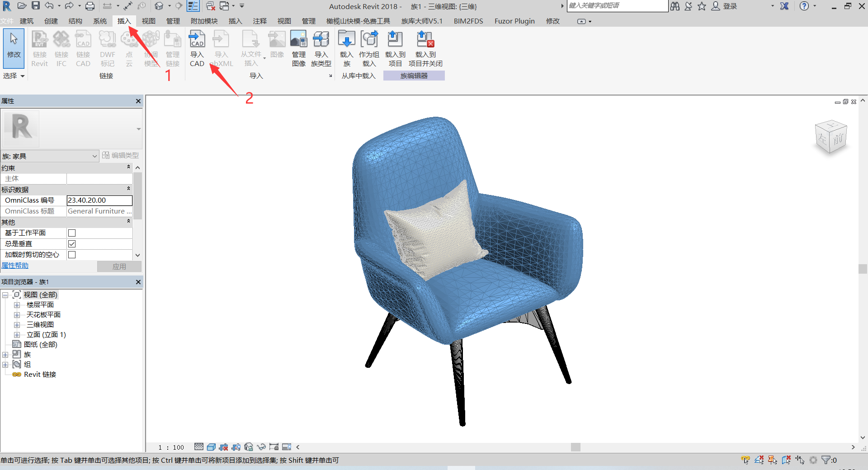Select the 导入CAD tool

click(197, 47)
